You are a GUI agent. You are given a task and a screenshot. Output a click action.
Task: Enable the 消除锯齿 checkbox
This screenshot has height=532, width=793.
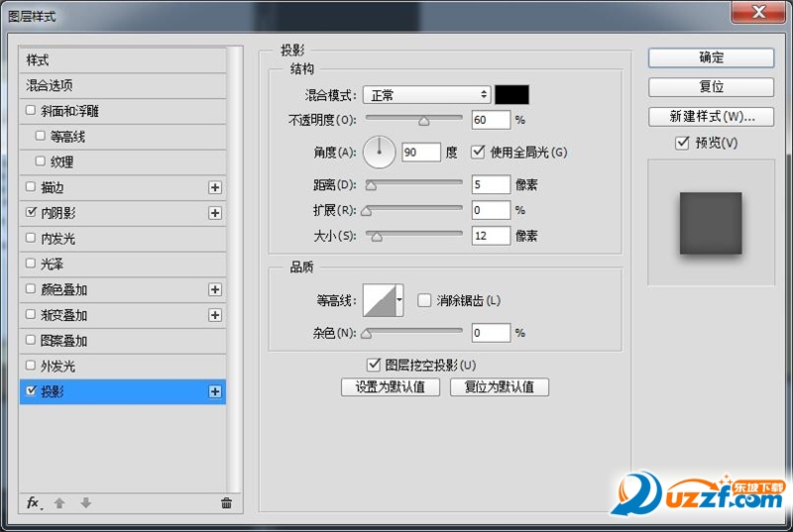[424, 300]
